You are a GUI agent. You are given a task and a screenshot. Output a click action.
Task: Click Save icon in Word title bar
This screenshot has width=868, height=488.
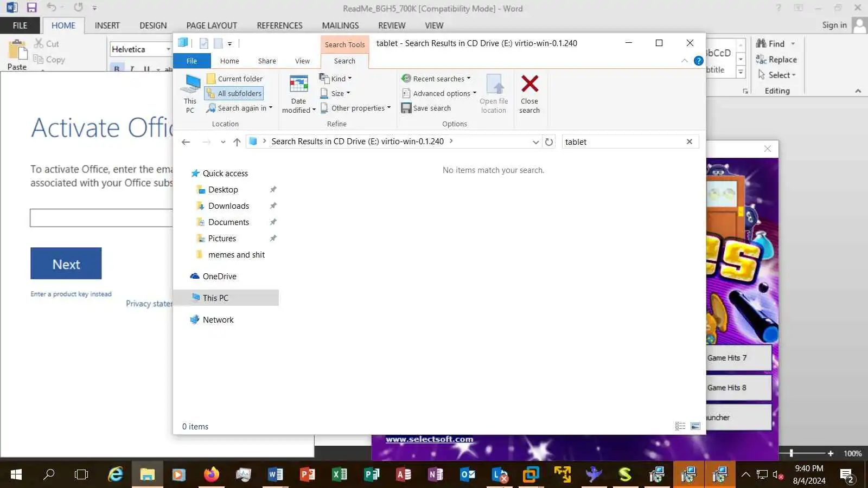tap(31, 8)
